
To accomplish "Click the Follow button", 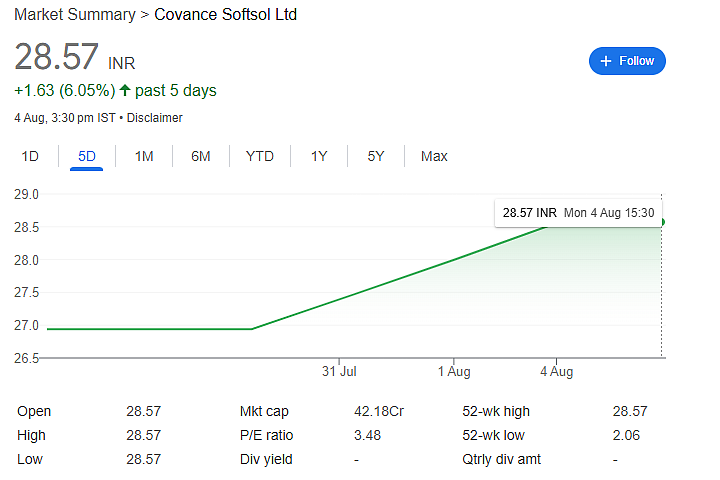I will [x=627, y=61].
